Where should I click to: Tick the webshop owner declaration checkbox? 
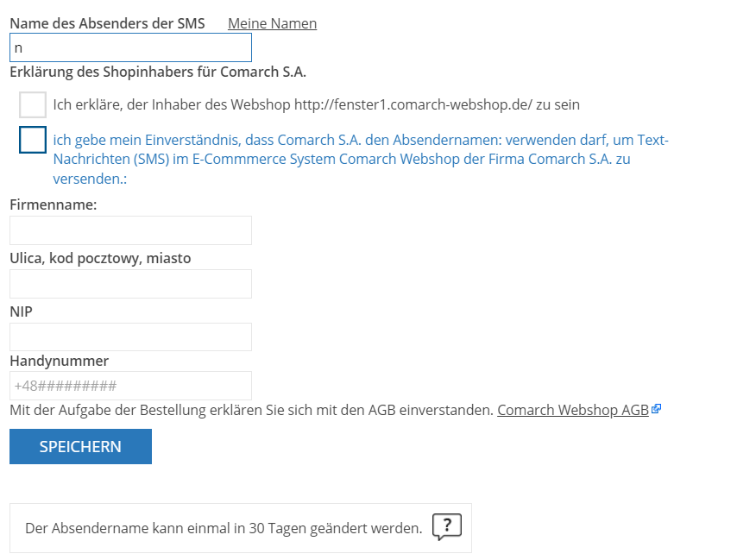coord(33,104)
